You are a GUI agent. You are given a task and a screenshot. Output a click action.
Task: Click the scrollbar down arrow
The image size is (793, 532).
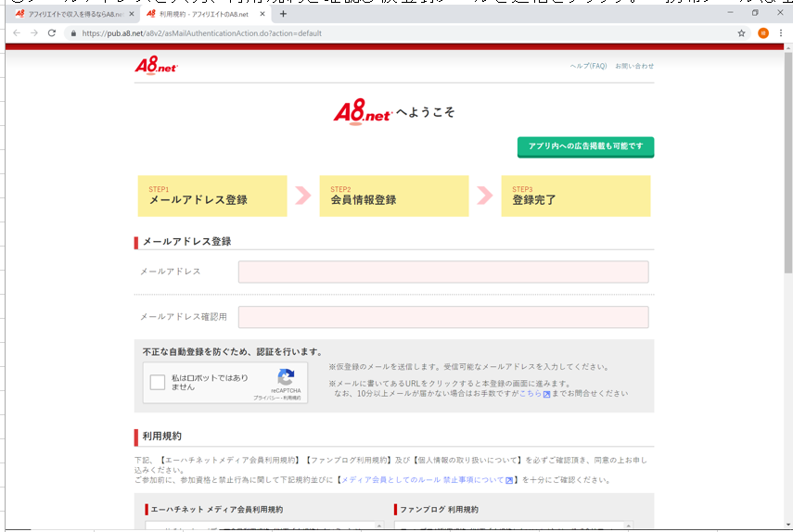coord(788,526)
